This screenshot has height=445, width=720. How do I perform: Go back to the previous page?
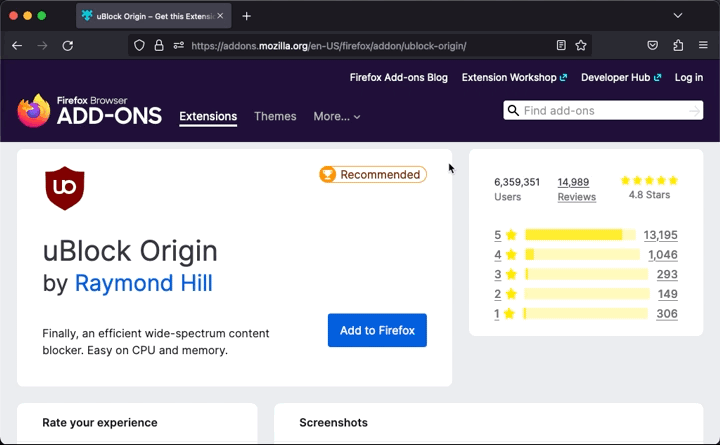coord(17,45)
